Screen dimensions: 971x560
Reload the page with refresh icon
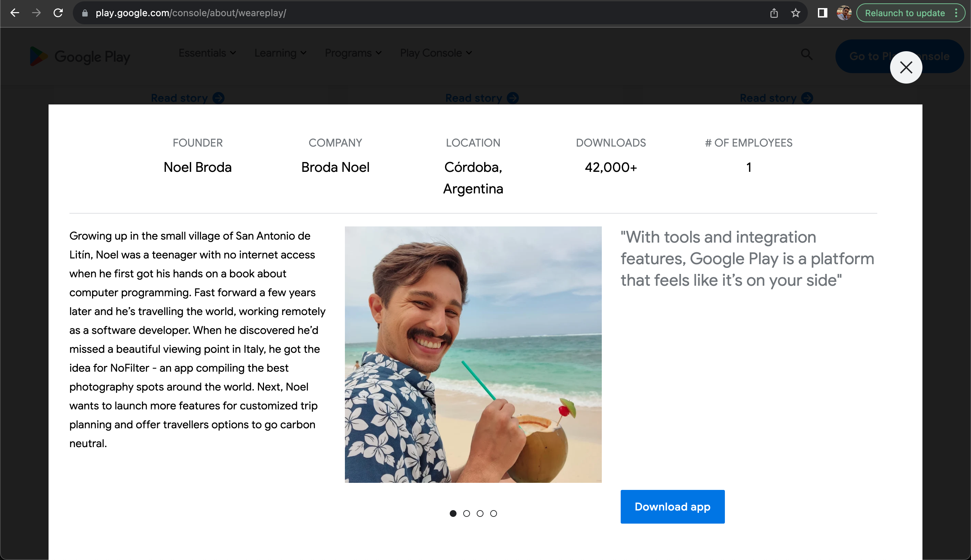[58, 13]
